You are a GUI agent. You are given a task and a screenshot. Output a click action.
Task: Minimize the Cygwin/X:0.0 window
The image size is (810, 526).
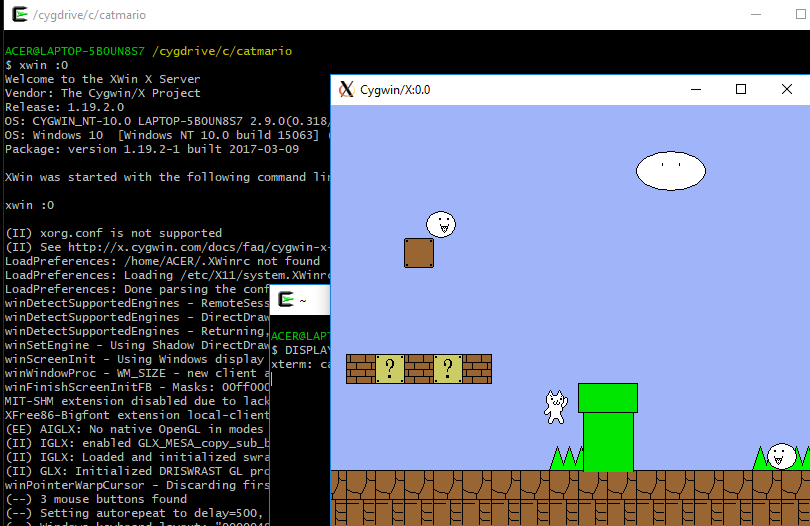point(696,89)
